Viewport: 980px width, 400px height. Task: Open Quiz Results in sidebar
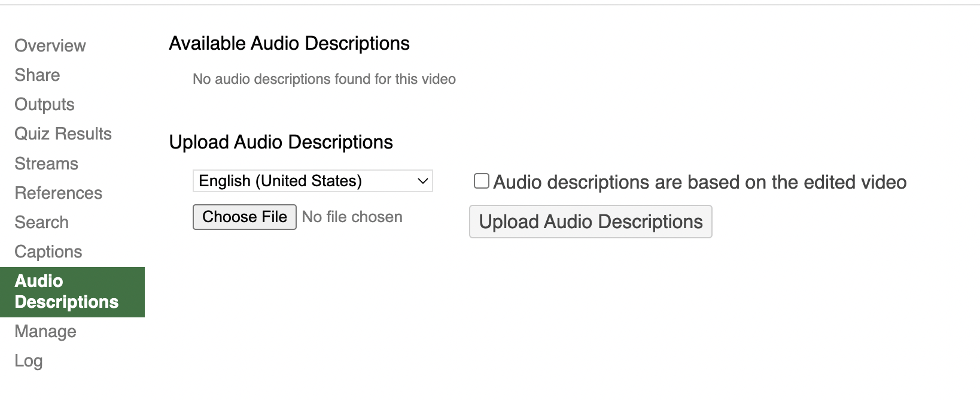(x=63, y=134)
